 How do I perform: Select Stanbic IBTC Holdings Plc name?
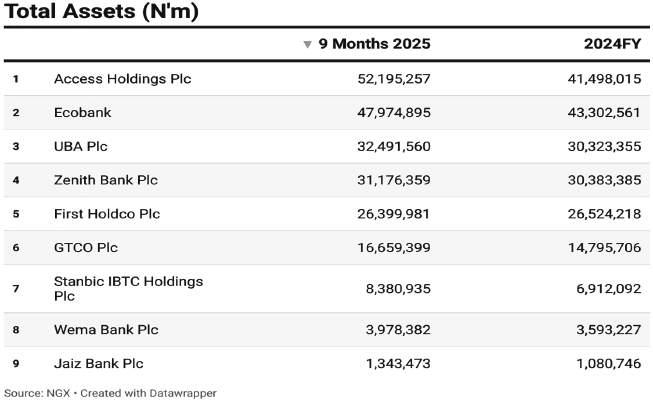[128, 289]
